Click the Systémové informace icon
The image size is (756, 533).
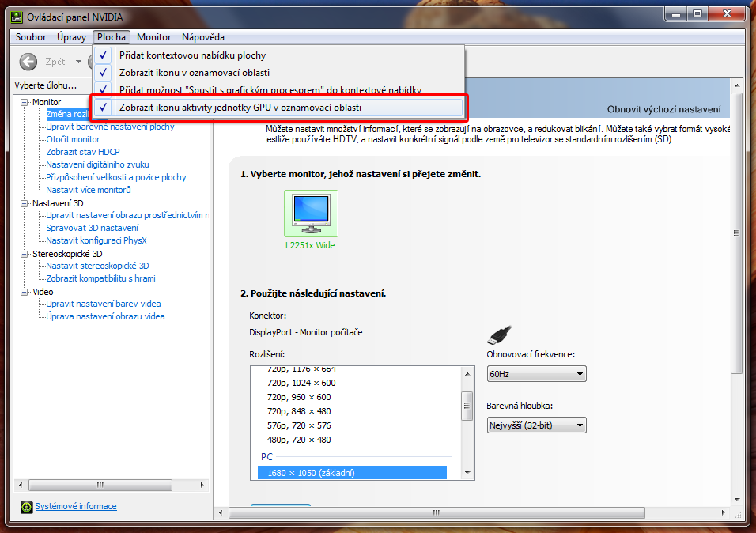tap(26, 507)
